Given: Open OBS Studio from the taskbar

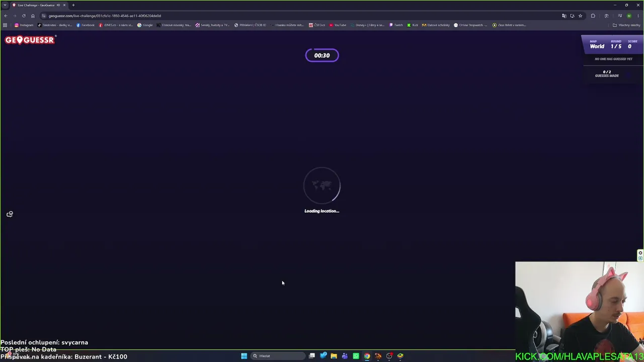Looking at the screenshot, I should point(389,356).
